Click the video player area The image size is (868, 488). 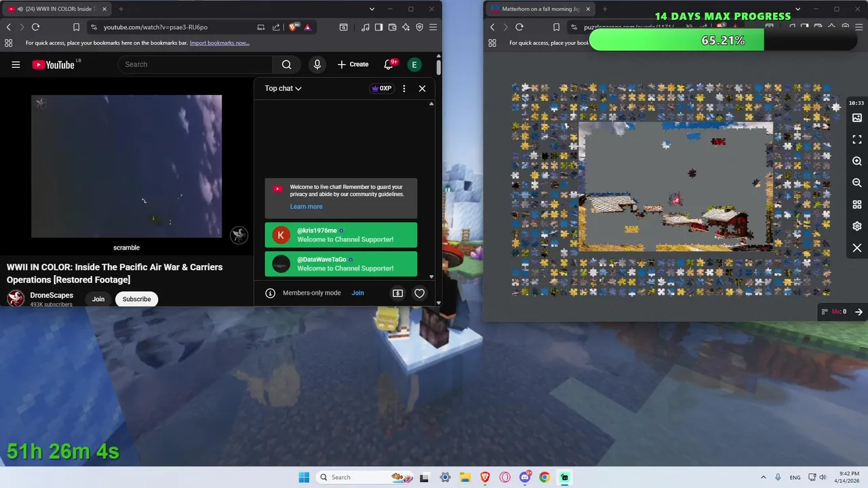click(x=126, y=166)
